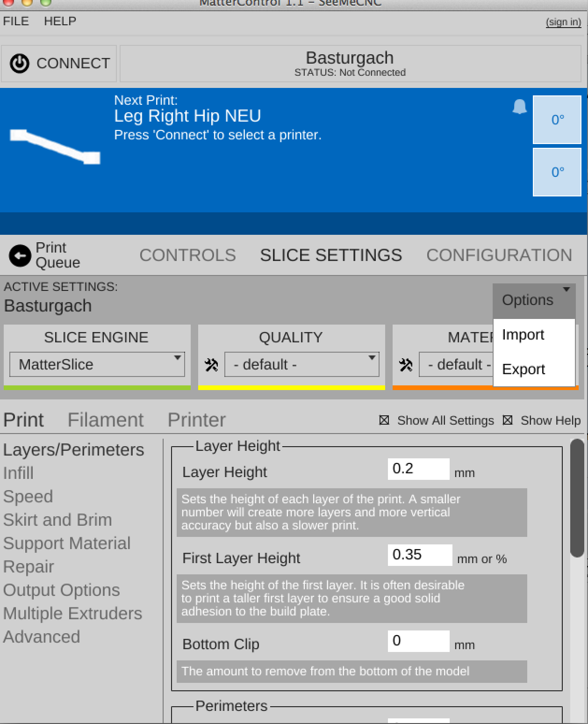
Task: Toggle the Show All Settings checkbox
Action: (x=384, y=420)
